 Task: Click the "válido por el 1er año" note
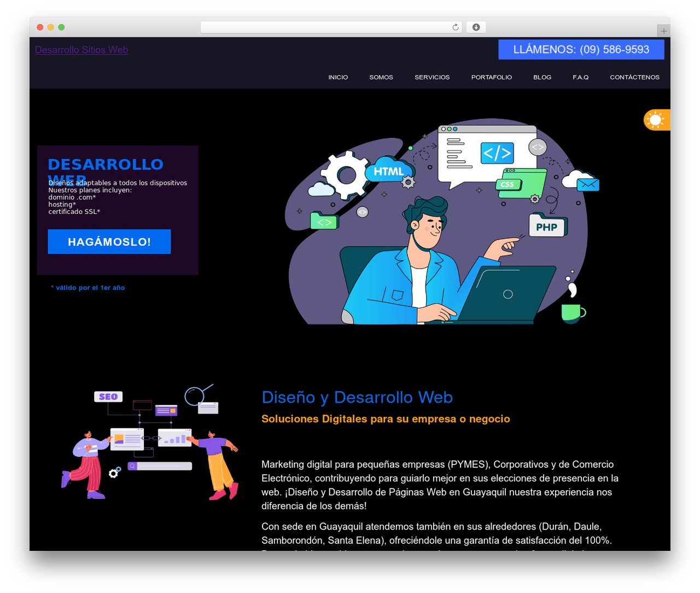pyautogui.click(x=88, y=288)
